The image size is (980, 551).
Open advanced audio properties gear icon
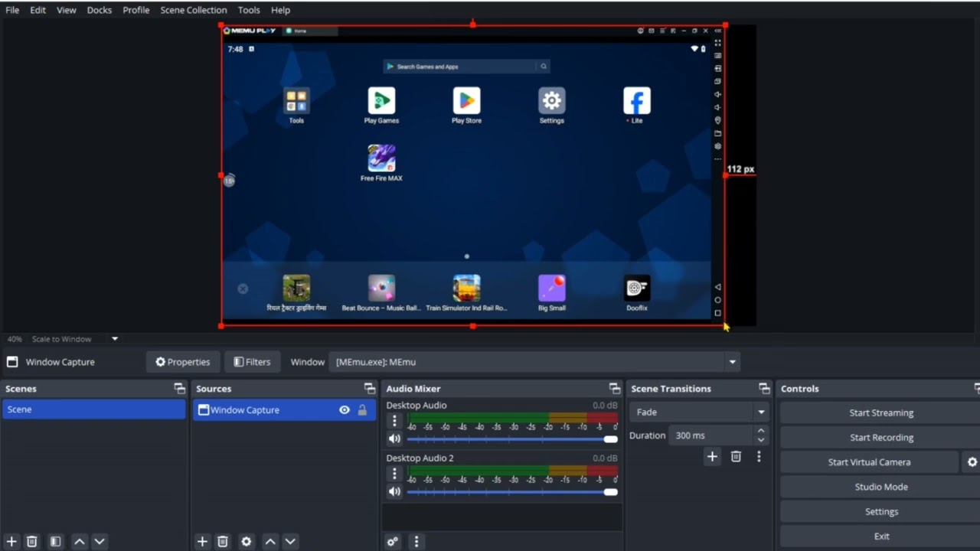pyautogui.click(x=393, y=541)
